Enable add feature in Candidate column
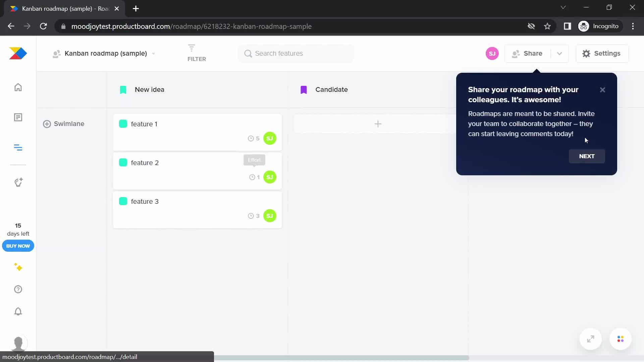 [x=379, y=123]
